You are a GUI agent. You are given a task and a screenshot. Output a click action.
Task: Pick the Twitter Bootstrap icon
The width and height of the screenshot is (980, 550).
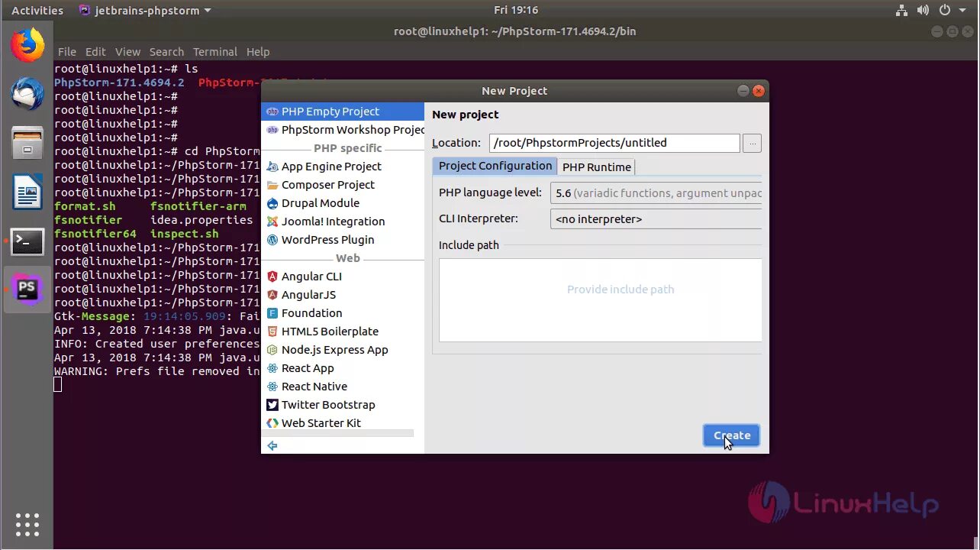tap(272, 405)
